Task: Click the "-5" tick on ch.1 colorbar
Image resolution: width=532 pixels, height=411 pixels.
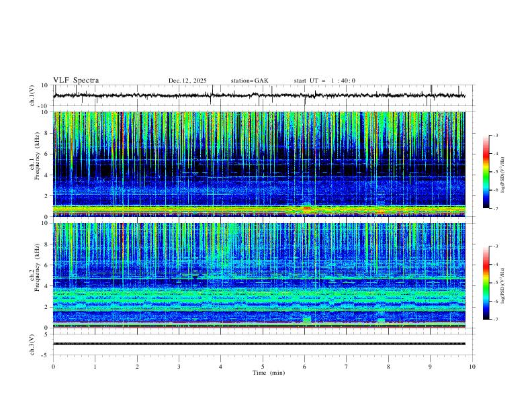Action: 495,172
